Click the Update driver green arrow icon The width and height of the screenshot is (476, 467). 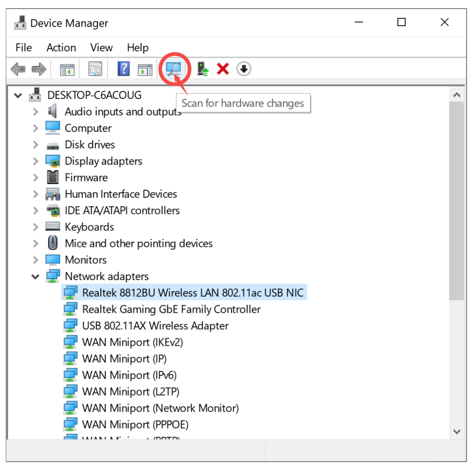tap(203, 69)
